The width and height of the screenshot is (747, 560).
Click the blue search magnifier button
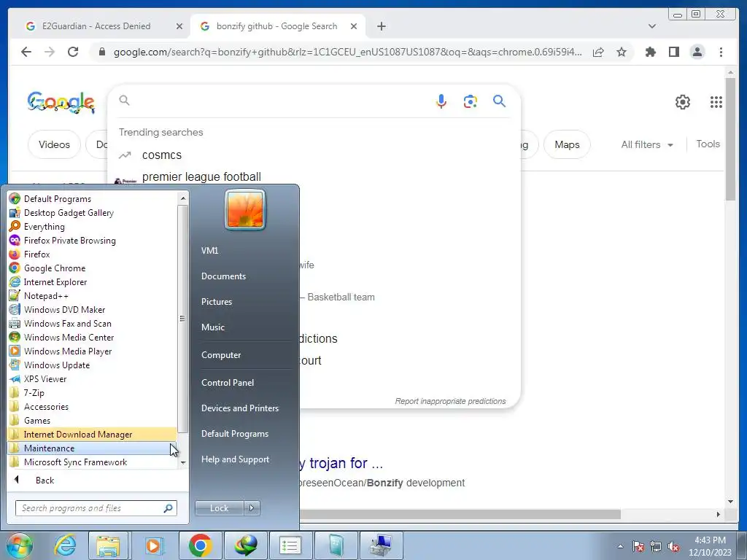click(x=499, y=101)
